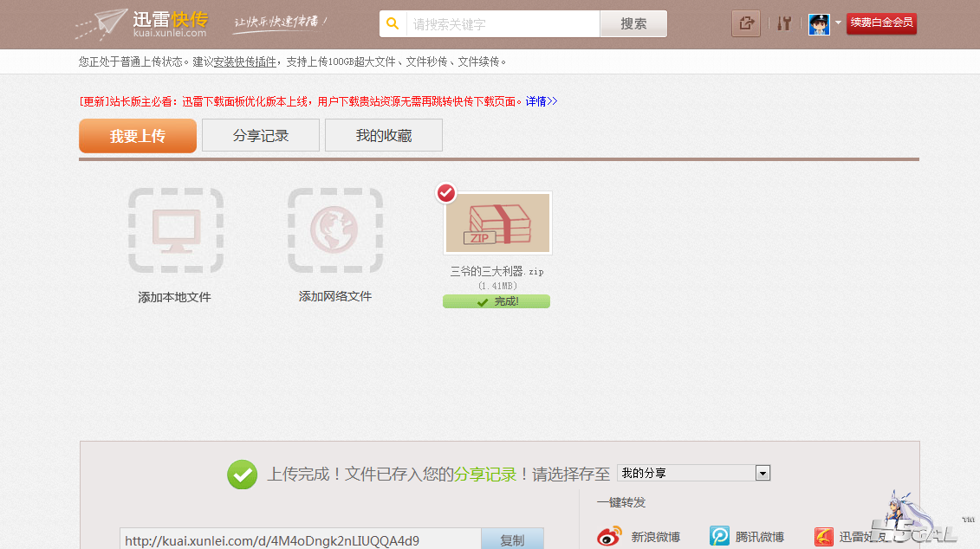Image resolution: width=980 pixels, height=549 pixels.
Task: Click the magnifier search icon
Action: 393,24
